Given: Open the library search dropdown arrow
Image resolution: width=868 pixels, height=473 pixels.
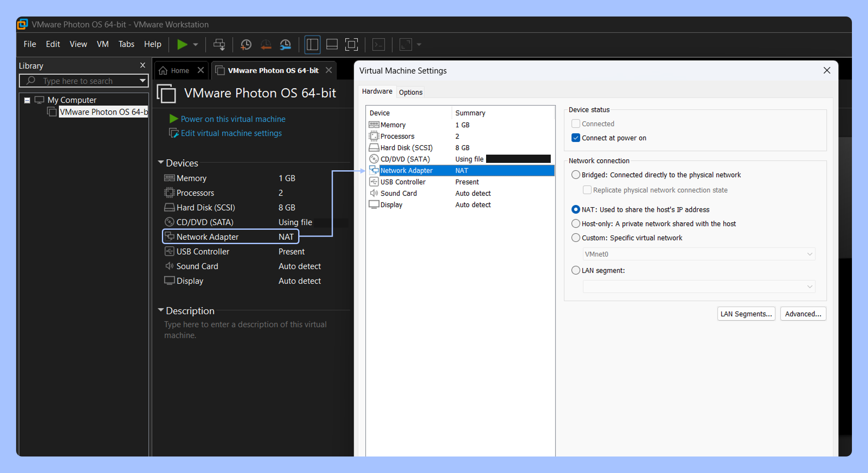Looking at the screenshot, I should click(x=142, y=81).
